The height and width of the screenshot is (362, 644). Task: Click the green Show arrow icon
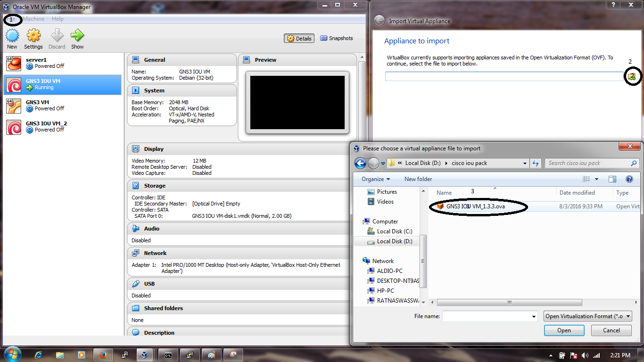coord(77,35)
